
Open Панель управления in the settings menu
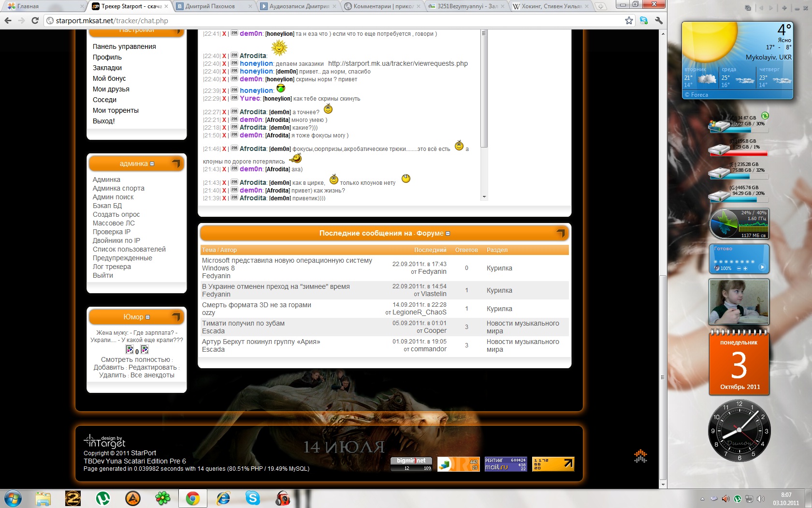[124, 46]
